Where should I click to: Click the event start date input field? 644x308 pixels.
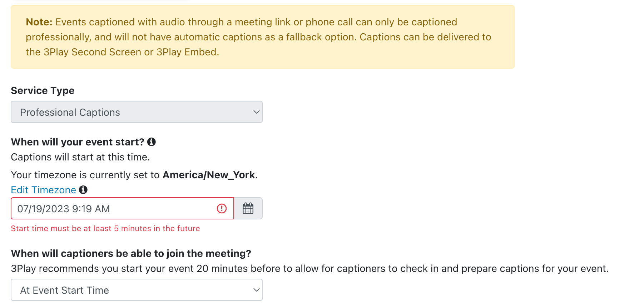click(122, 208)
